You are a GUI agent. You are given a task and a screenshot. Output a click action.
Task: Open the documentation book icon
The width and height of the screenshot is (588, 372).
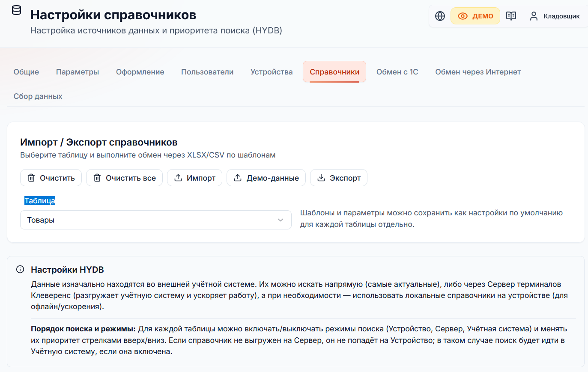pos(511,16)
